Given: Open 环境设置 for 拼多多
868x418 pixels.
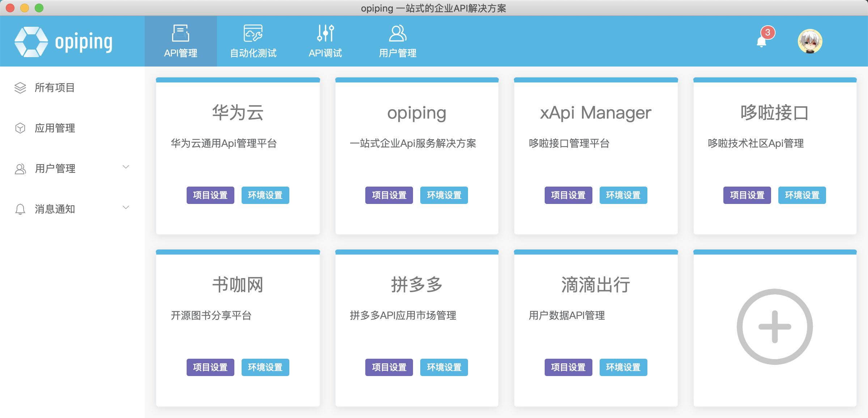Looking at the screenshot, I should [x=444, y=367].
